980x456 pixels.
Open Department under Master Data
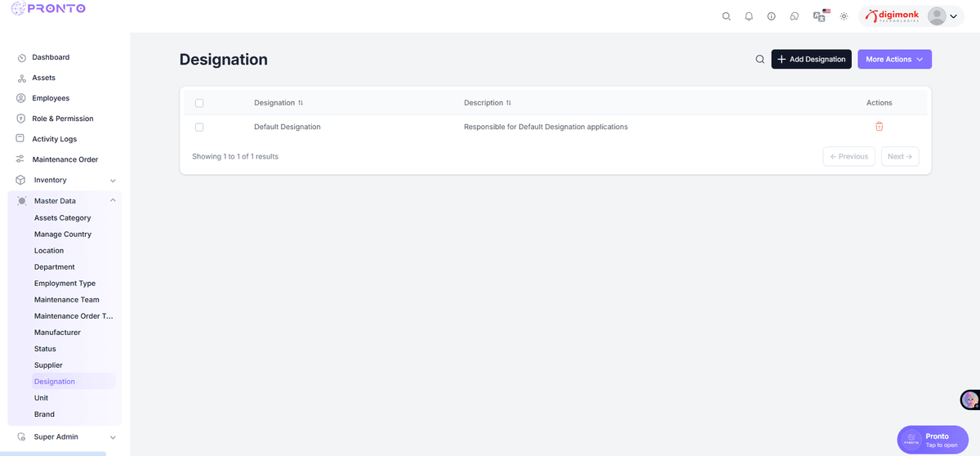click(x=55, y=267)
